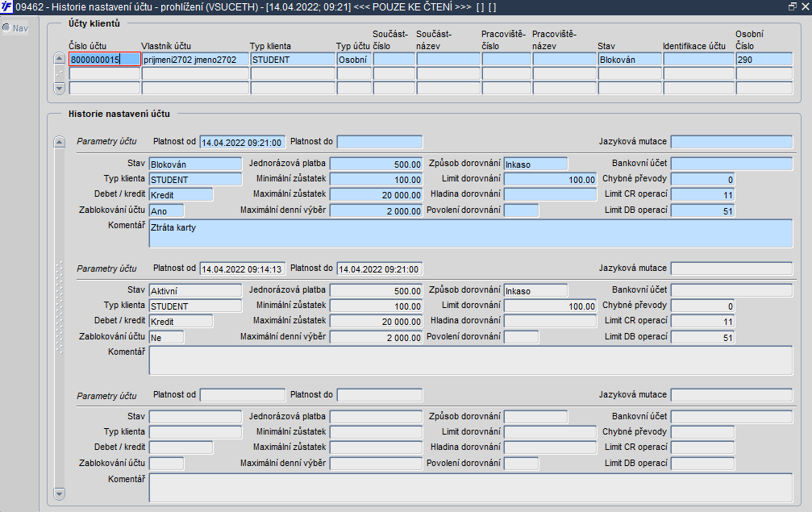Click the Způsob dorovnání Inkaso field in first record

[535, 164]
